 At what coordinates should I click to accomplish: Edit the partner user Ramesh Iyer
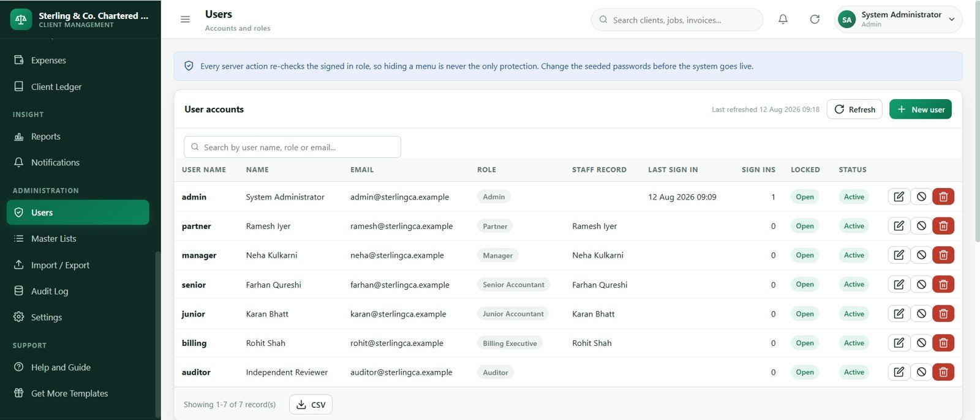click(899, 226)
